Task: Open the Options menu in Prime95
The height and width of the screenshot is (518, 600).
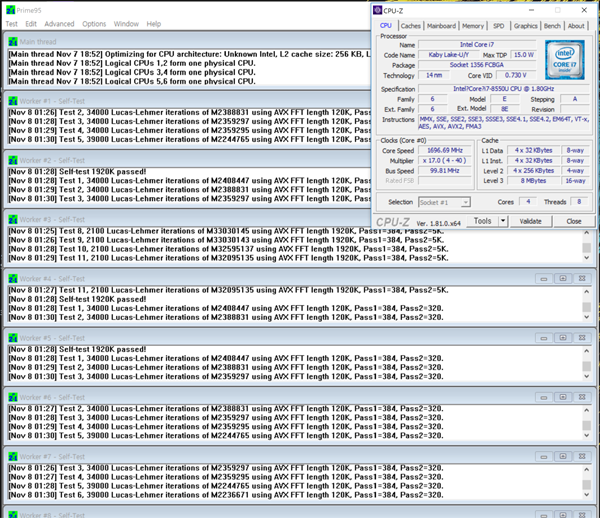Action: coord(94,24)
